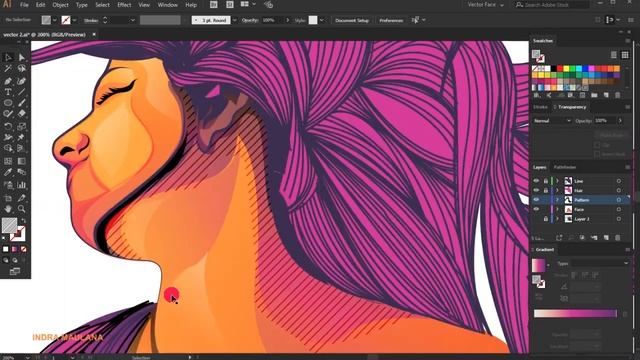Hide the Face layer

536,209
